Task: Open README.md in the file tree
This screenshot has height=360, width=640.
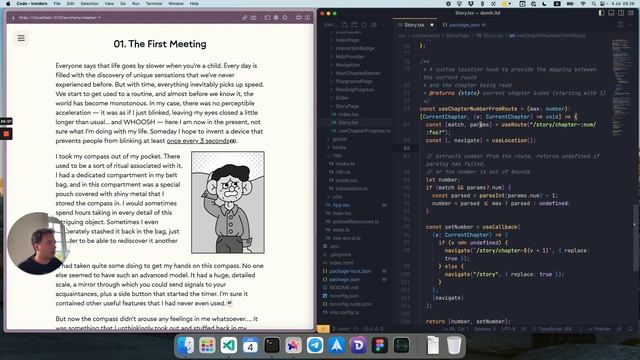Action: click(343, 287)
